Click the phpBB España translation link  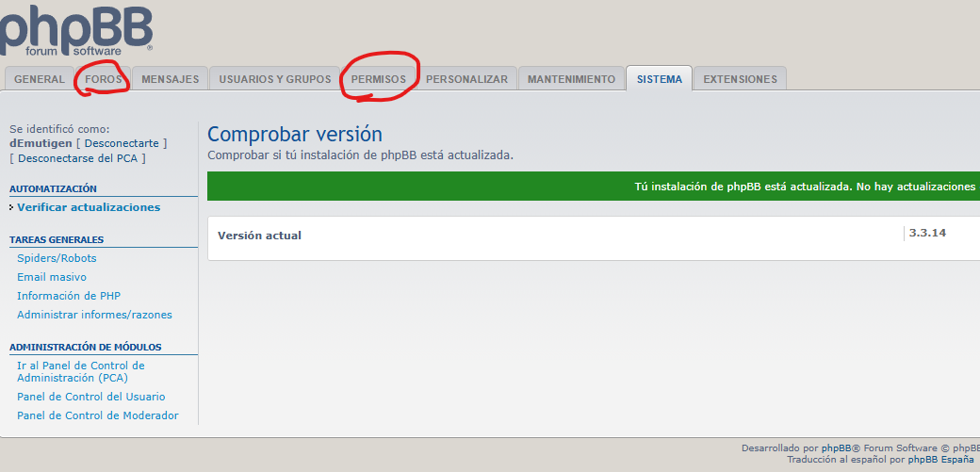940,460
